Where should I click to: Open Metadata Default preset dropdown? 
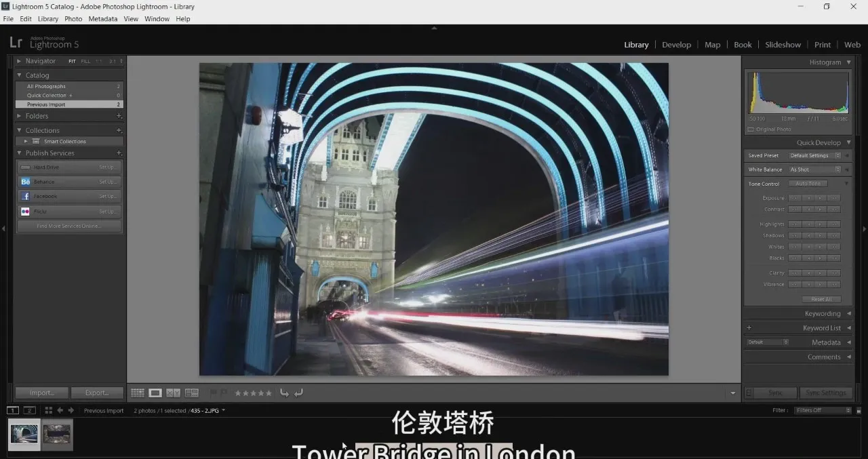(x=768, y=342)
